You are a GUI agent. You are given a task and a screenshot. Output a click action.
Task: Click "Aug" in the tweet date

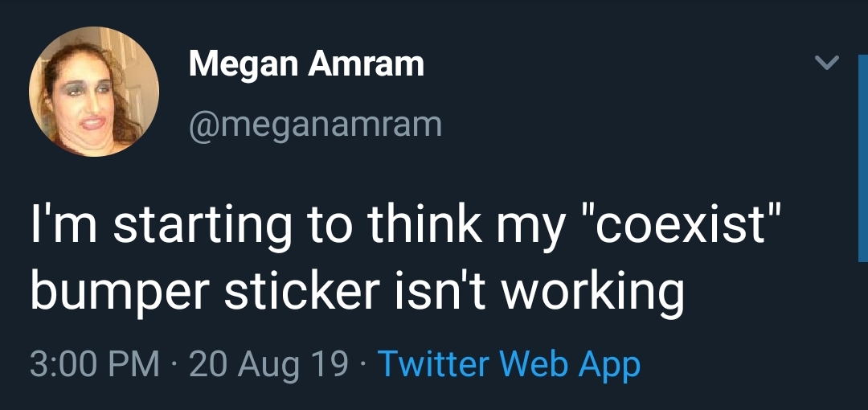268,366
